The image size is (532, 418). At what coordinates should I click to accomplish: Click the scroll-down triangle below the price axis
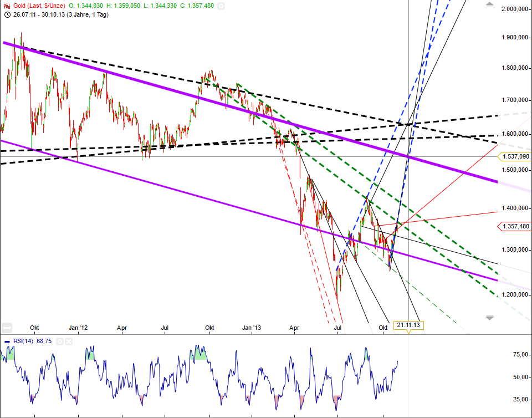point(489,317)
